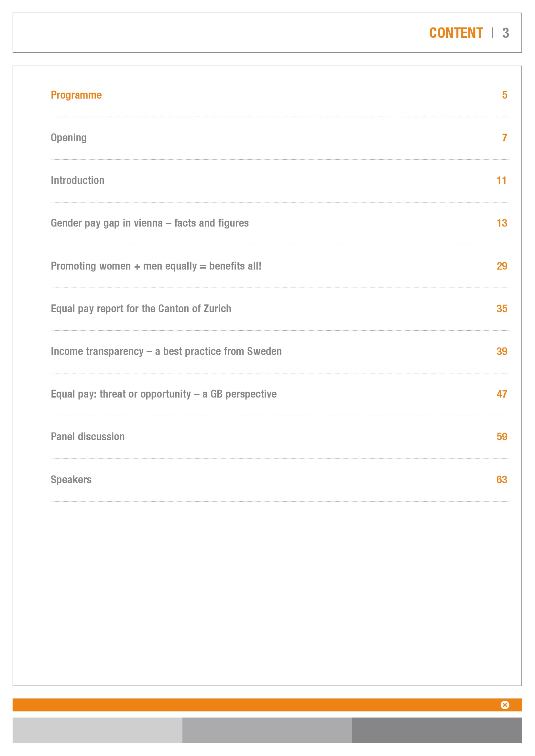Jump to the Panel discussion entry
The width and height of the screenshot is (535, 756).
point(88,437)
